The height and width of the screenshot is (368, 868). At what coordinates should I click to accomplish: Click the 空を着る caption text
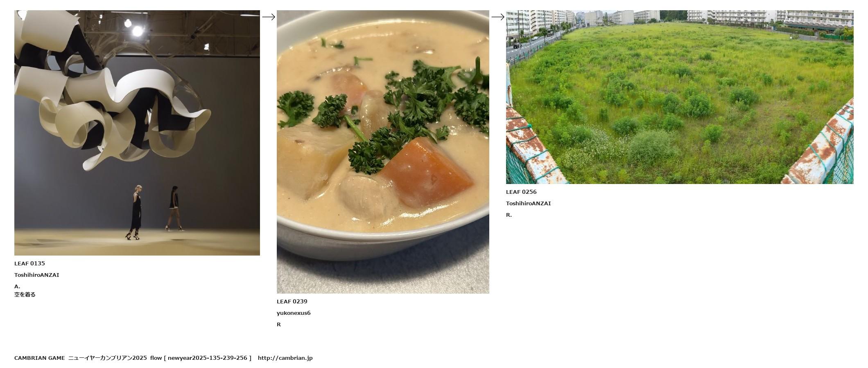[x=25, y=294]
